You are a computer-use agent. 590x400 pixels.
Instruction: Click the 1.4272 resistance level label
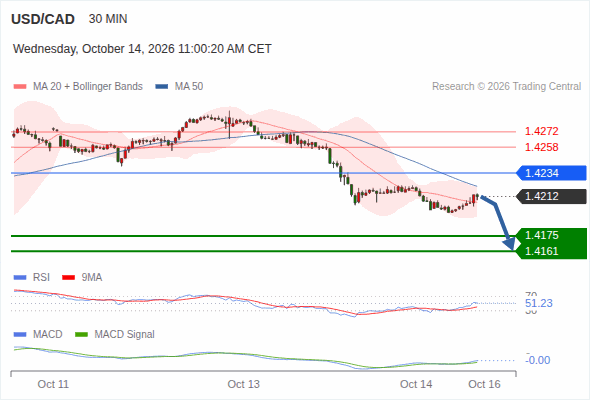[x=541, y=131]
